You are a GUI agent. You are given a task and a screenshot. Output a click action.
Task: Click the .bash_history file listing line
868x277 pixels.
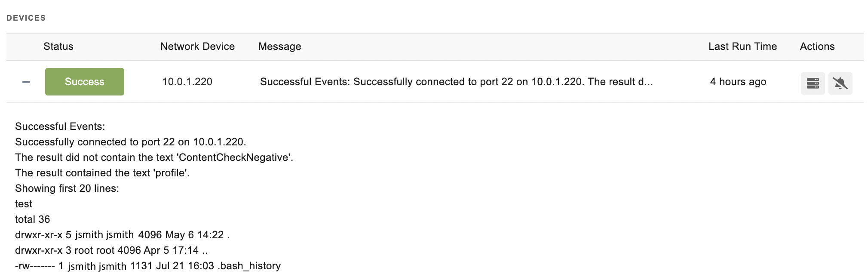point(148,266)
